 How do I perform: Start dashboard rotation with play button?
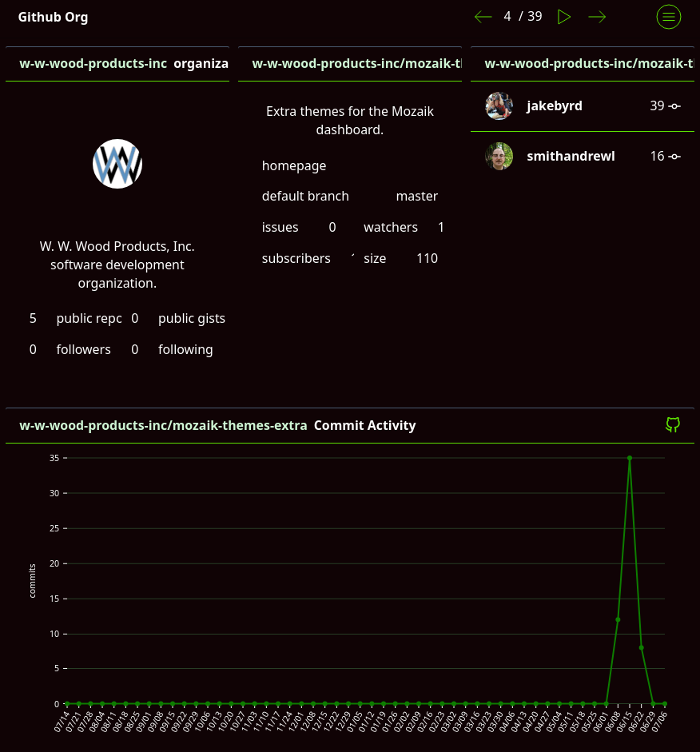point(564,18)
